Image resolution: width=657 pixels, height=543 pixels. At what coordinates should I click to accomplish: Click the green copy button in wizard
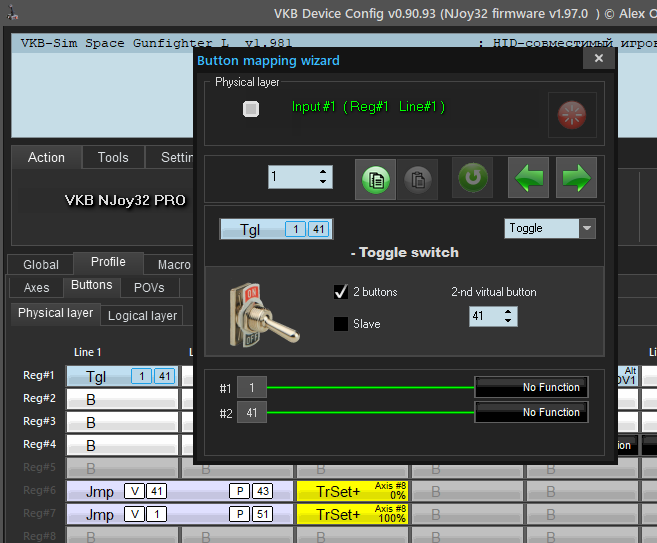point(375,179)
